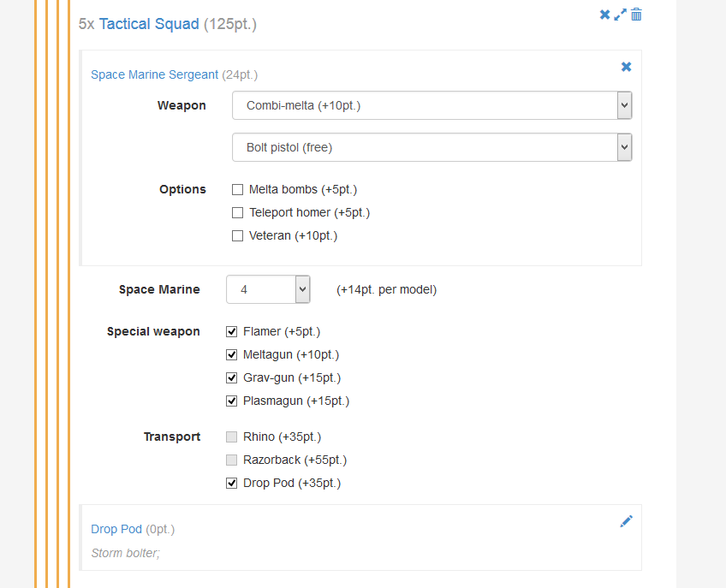
Task: Enable Melta bombs option
Action: (x=237, y=189)
